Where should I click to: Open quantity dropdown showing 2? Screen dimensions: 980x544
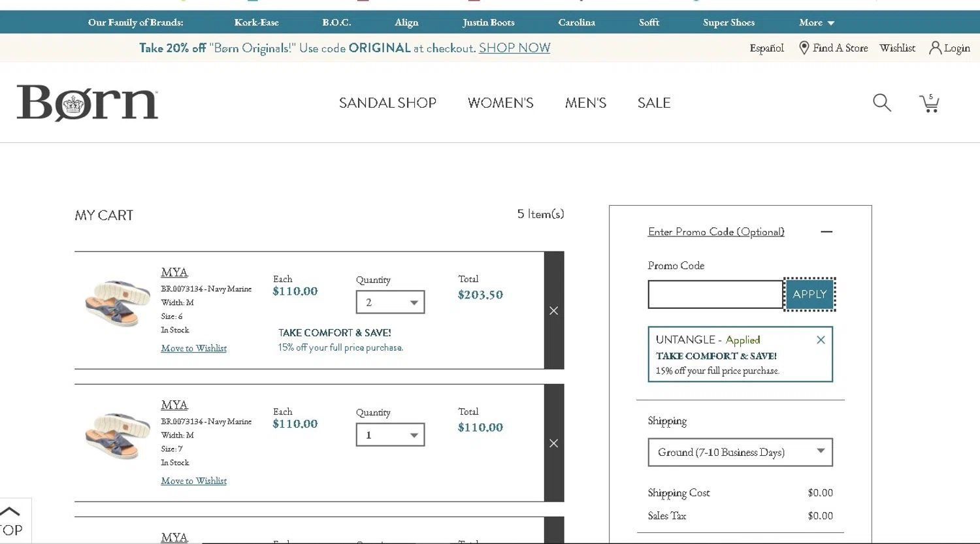tap(390, 302)
